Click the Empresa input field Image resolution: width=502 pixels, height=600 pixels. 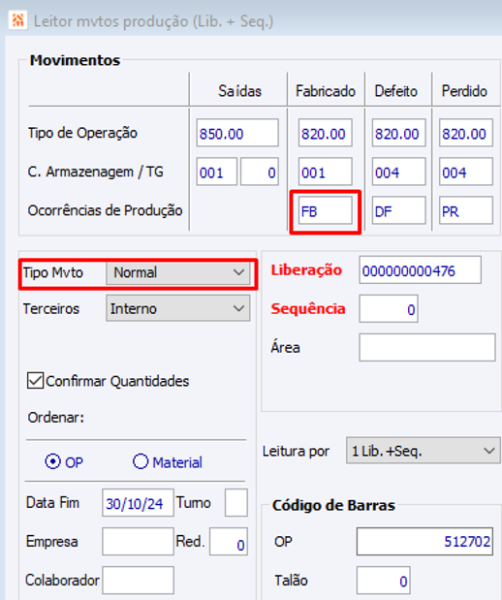pos(138,541)
